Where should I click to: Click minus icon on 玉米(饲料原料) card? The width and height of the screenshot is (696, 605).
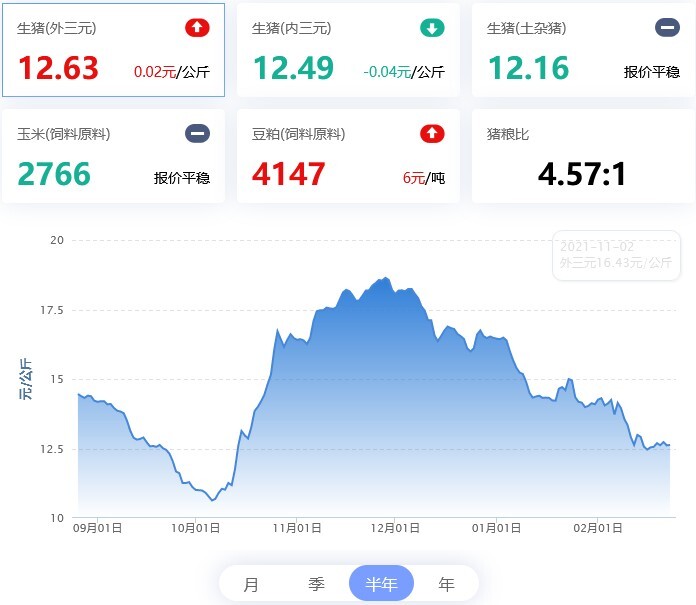click(x=198, y=134)
